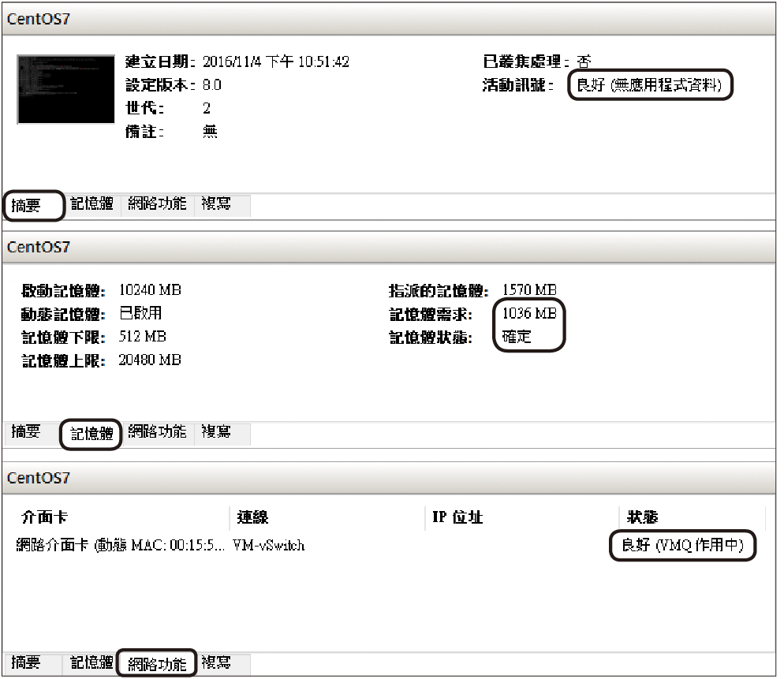This screenshot has width=784, height=679.
Task: Click the 備註 label
Action: (x=144, y=132)
